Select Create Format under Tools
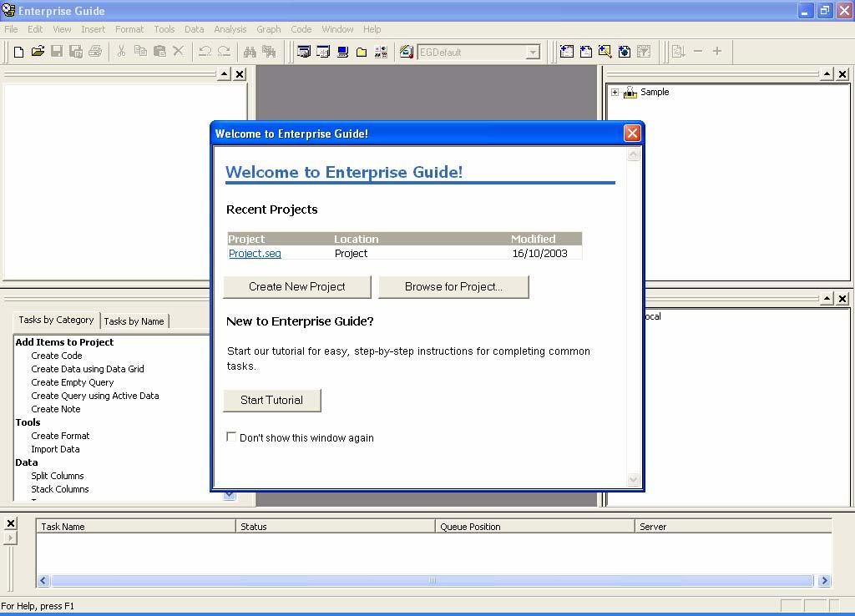Image resolution: width=855 pixels, height=616 pixels. coord(60,436)
